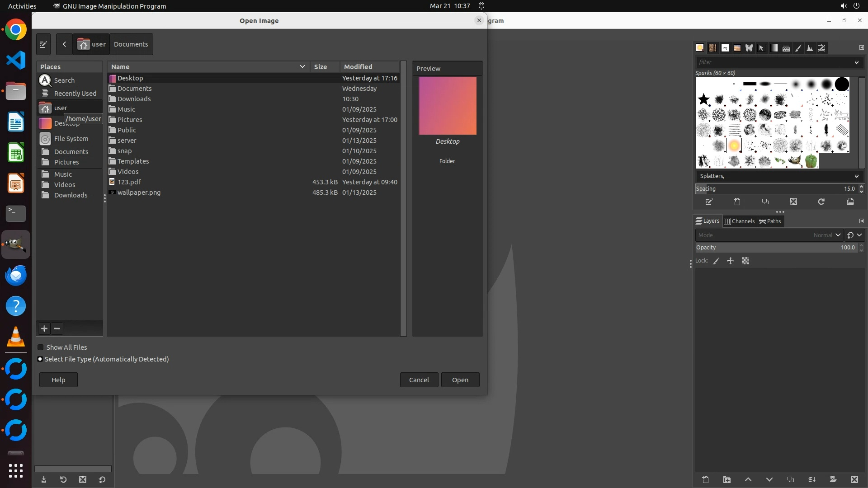Screen dimensions: 868x488
Task: Toggle lock alpha channel checkerboard icon
Action: click(745, 261)
